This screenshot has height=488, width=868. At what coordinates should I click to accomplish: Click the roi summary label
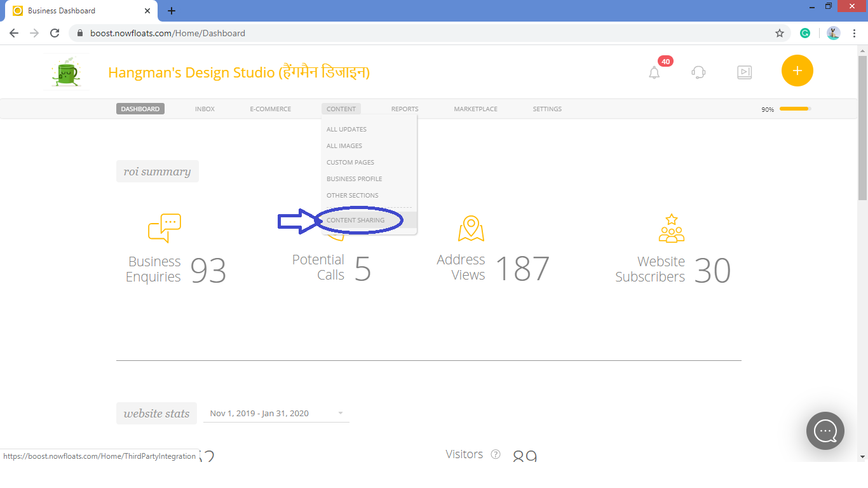click(158, 172)
